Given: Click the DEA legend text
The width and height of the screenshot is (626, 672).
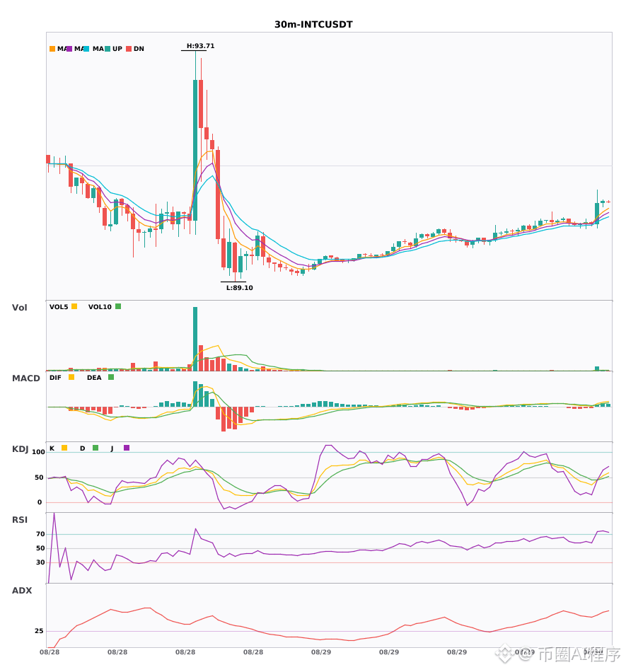Looking at the screenshot, I should [x=94, y=378].
